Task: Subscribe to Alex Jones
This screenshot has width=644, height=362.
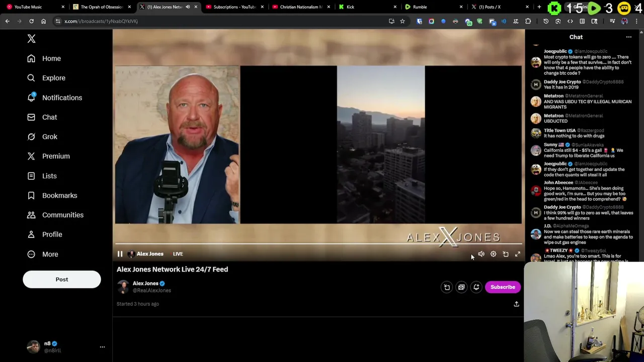Action: pyautogui.click(x=503, y=287)
